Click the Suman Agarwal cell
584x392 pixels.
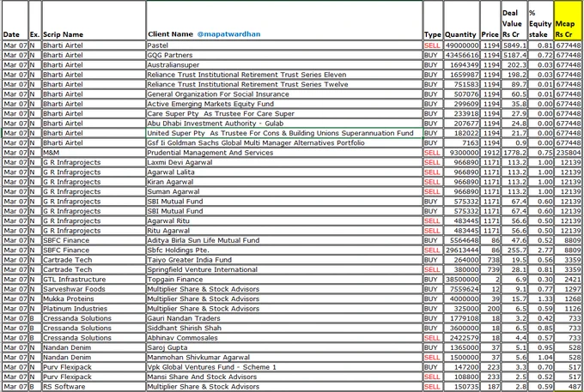pyautogui.click(x=284, y=191)
